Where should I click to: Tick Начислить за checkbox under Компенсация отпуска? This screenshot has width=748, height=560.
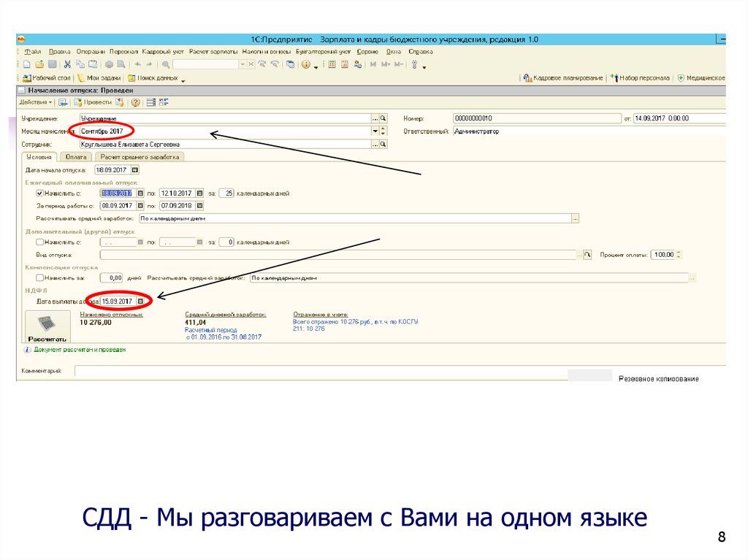(x=39, y=277)
